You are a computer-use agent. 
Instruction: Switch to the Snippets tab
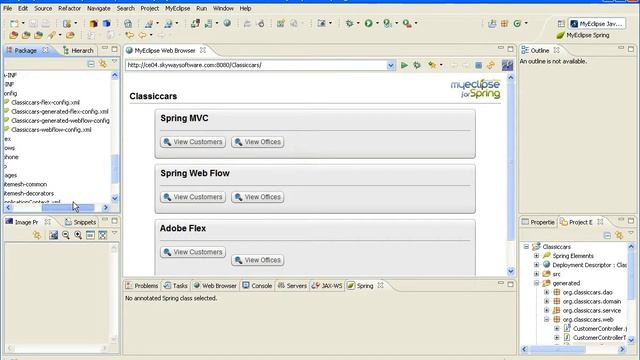[80, 222]
